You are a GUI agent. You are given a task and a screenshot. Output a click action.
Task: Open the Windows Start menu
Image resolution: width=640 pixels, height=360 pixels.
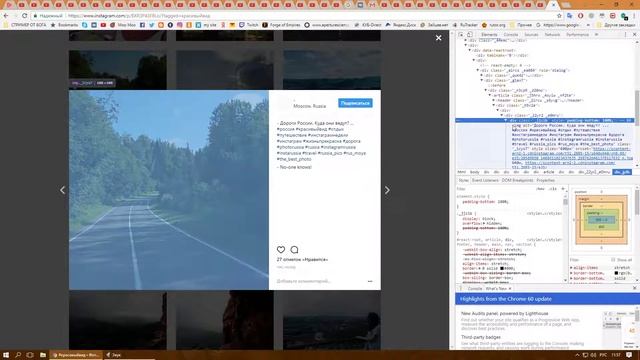click(6, 355)
